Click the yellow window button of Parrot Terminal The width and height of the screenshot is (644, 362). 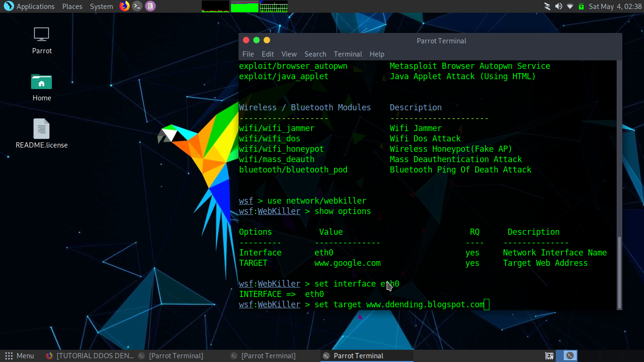267,41
